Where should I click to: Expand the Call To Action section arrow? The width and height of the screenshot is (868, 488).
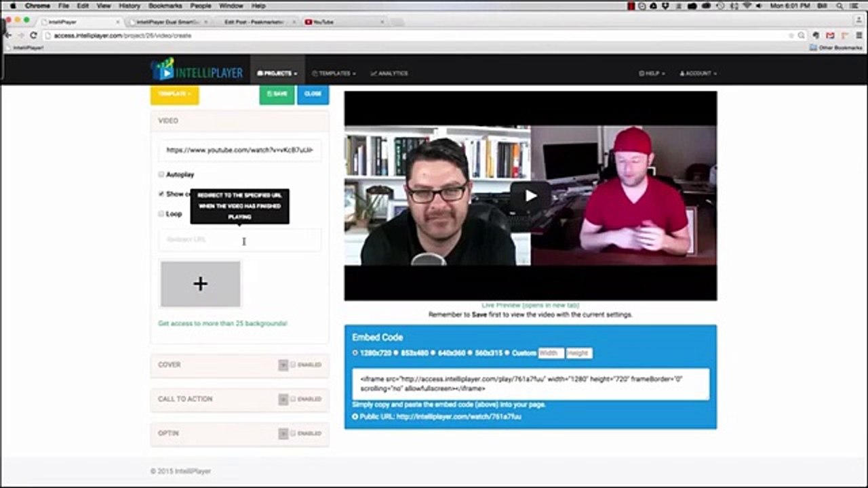283,399
